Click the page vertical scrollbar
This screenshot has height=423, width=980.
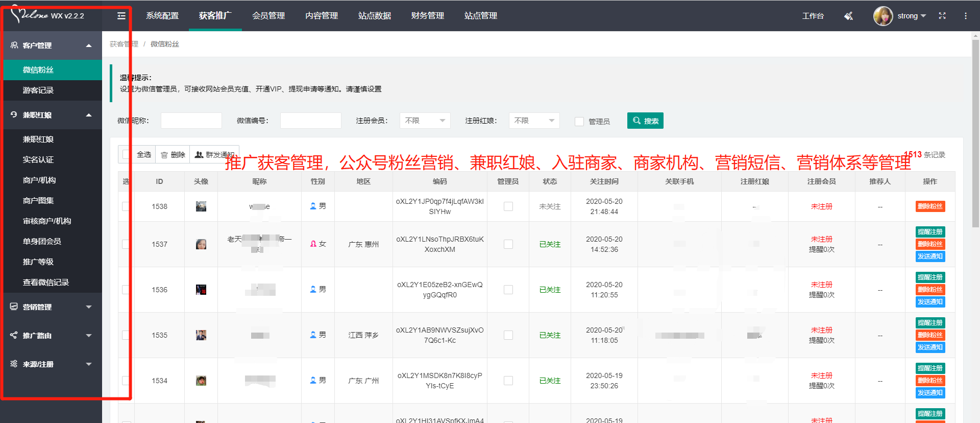975,133
